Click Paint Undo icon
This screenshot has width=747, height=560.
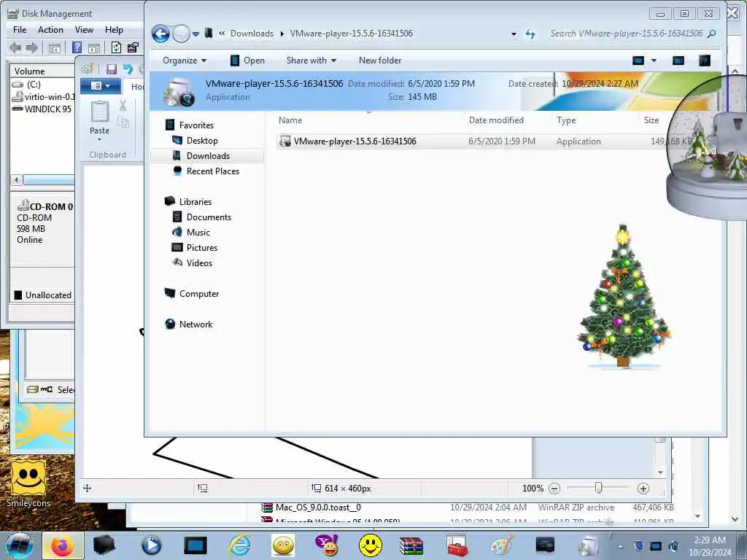click(128, 69)
